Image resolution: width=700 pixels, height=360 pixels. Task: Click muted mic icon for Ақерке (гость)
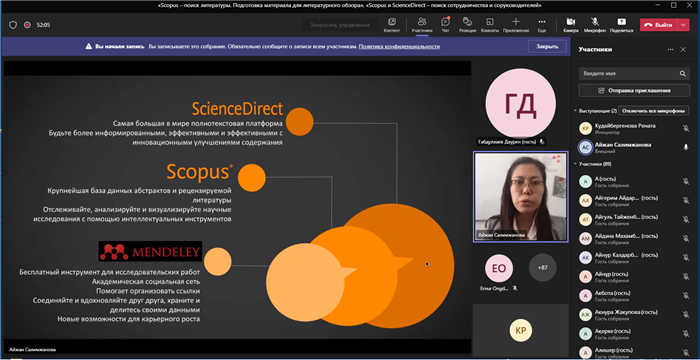(686, 334)
